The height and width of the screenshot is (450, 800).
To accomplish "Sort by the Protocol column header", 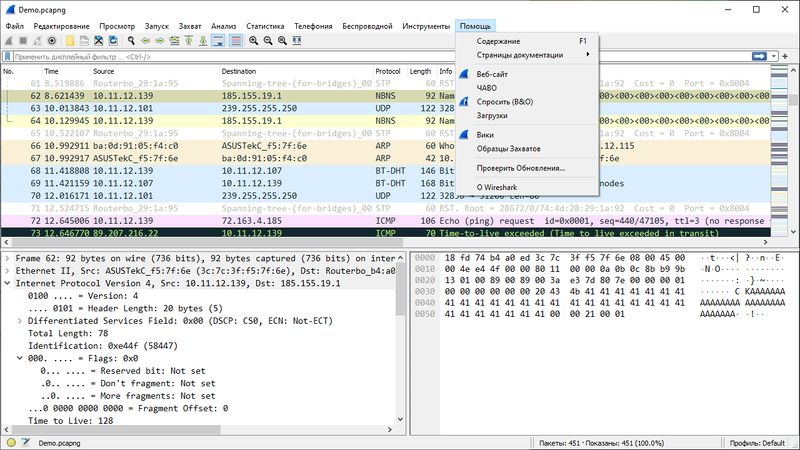I will (390, 71).
